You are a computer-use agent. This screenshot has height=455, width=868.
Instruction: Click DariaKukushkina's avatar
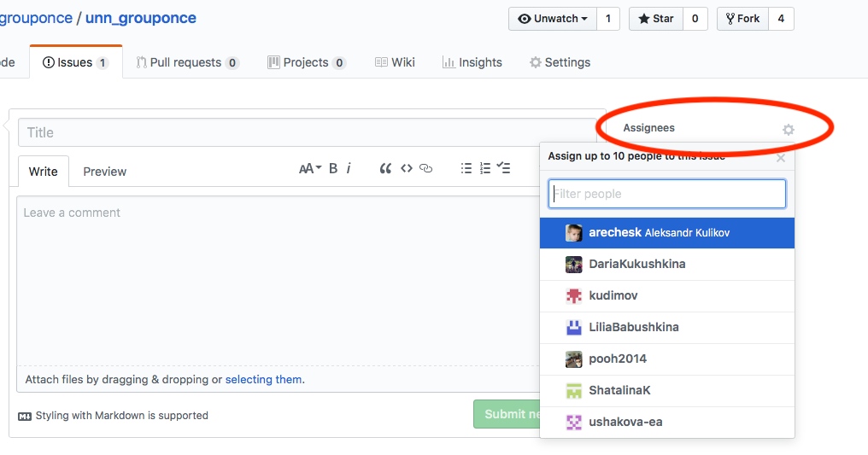click(573, 265)
